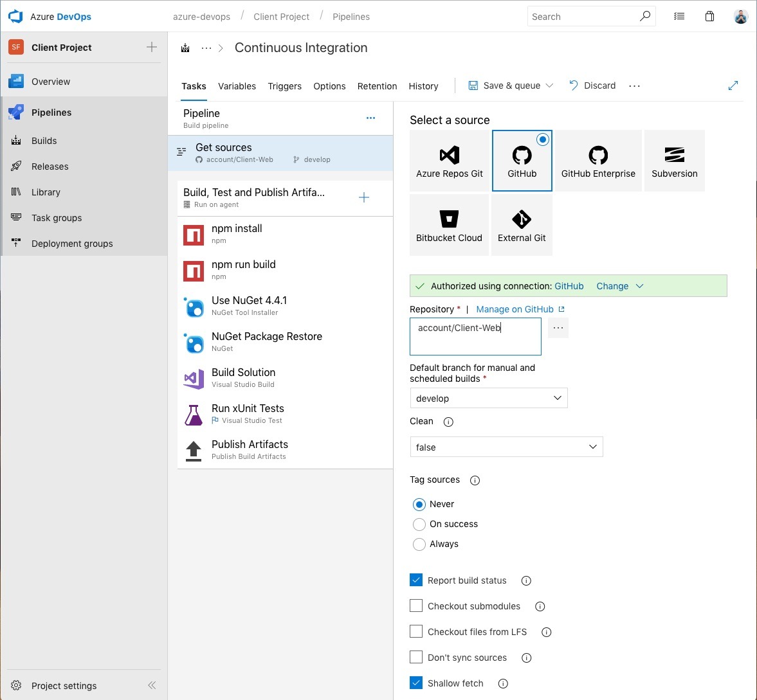The image size is (757, 700).
Task: Open the default branch develop dropdown
Action: click(x=489, y=399)
